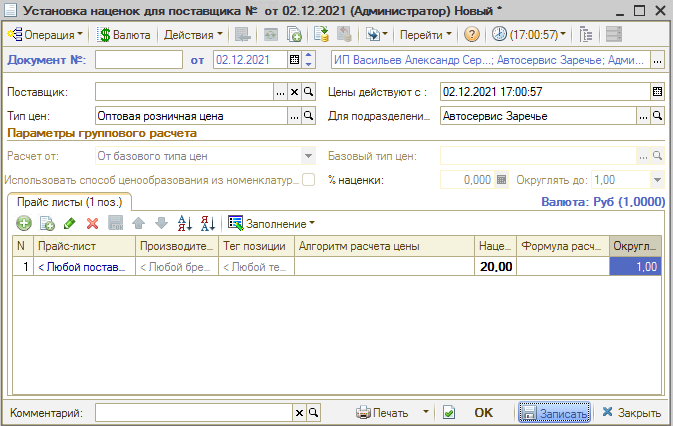This screenshot has width=673, height=426.
Task: Click the Валюта toolbar button
Action: coord(124,34)
